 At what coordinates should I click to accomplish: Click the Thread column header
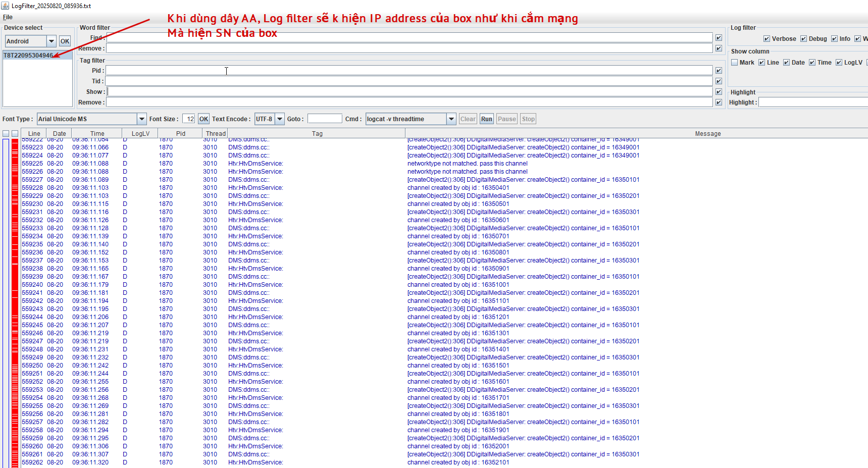(x=216, y=134)
